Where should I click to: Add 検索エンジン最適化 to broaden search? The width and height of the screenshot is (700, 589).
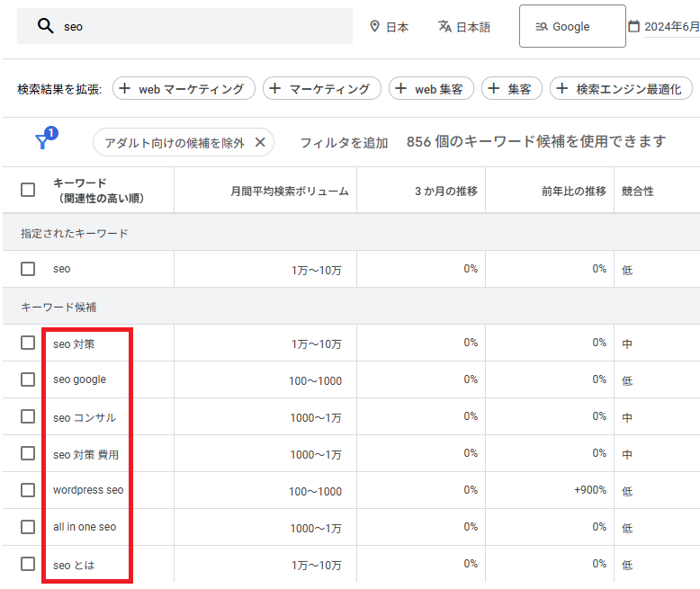tap(621, 88)
